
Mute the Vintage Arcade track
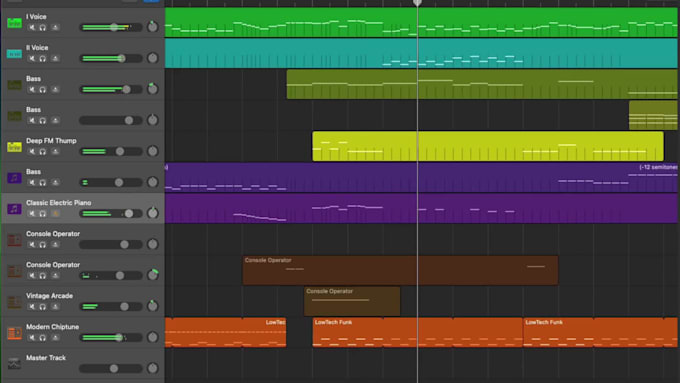click(x=32, y=307)
